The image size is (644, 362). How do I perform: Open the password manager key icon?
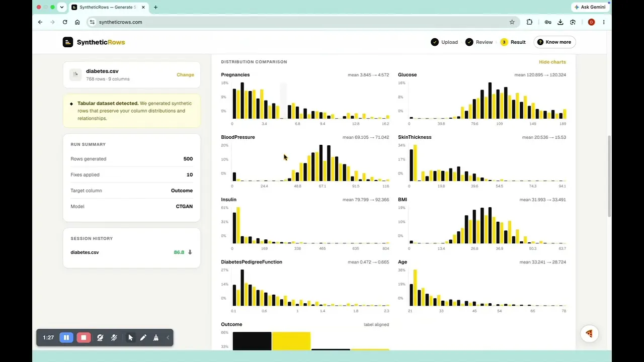coord(548,22)
